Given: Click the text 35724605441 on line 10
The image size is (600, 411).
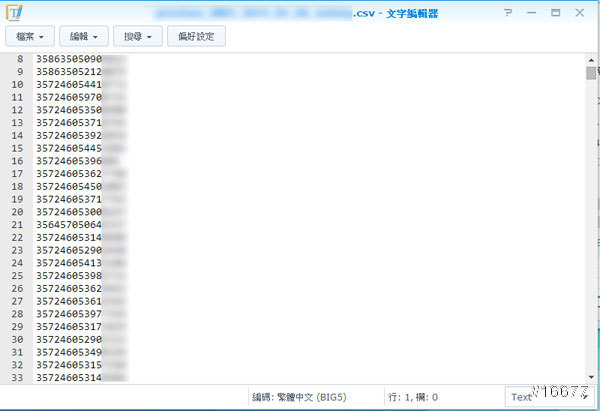Looking at the screenshot, I should 69,84.
